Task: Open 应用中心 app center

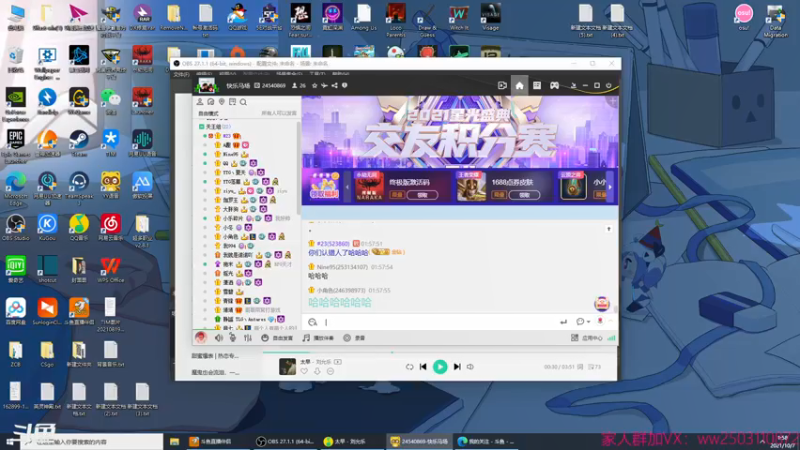Action: pyautogui.click(x=588, y=338)
